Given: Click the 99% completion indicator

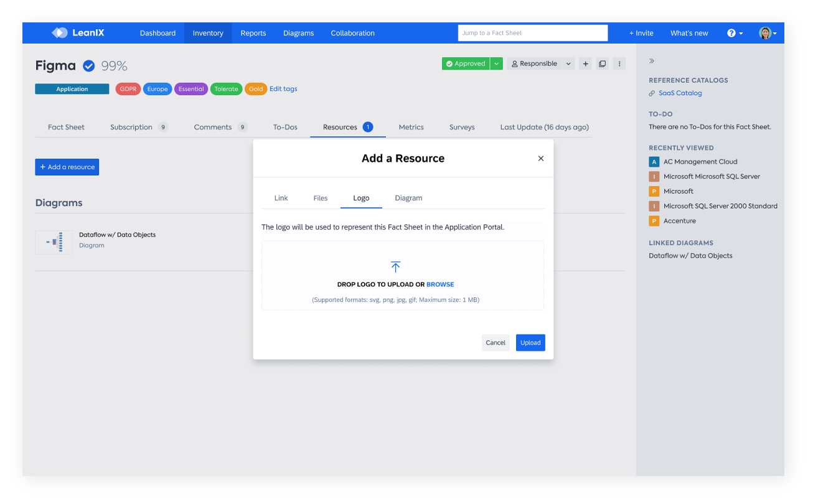Looking at the screenshot, I should (x=115, y=66).
